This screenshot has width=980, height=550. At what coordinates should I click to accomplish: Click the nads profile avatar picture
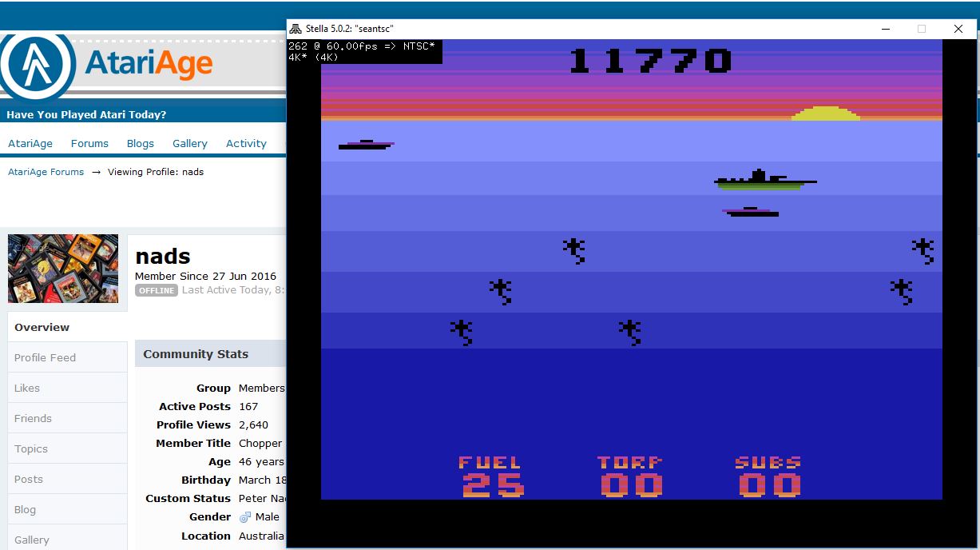click(x=63, y=269)
